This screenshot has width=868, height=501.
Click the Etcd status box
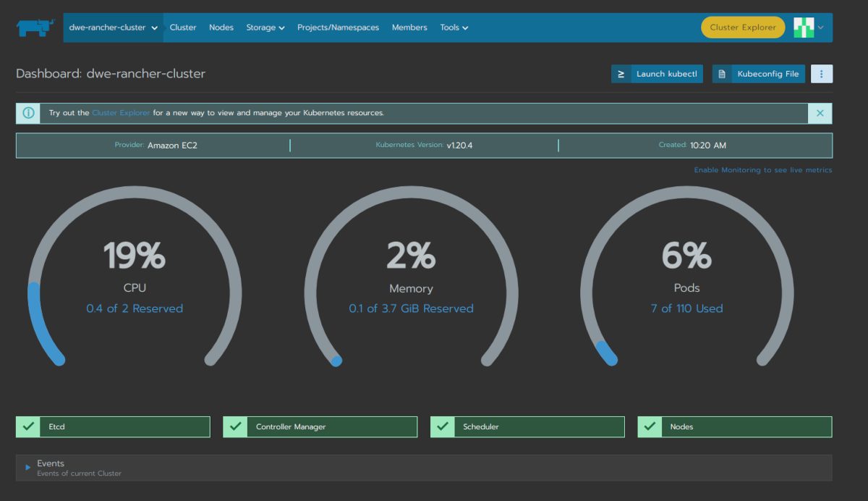[x=113, y=426]
